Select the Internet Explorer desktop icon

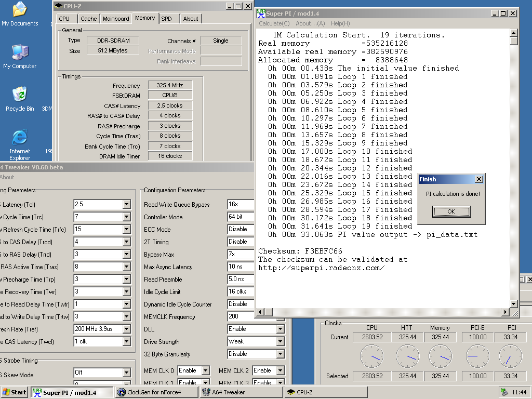click(20, 145)
